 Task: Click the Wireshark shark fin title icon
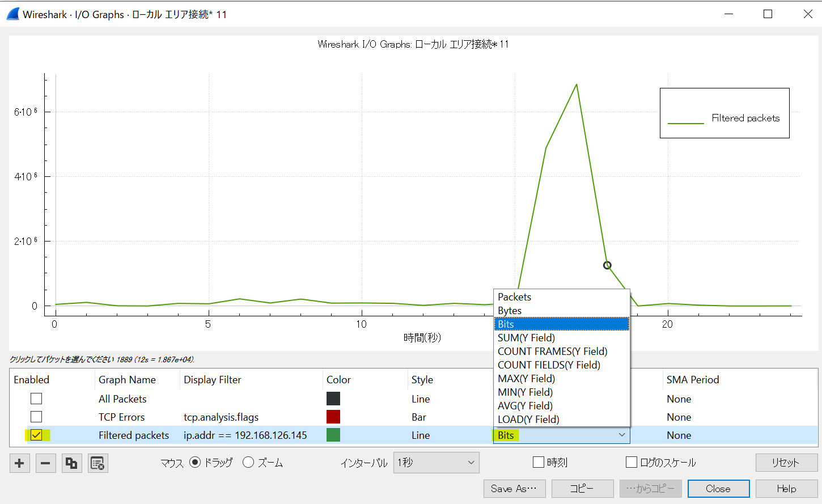pyautogui.click(x=12, y=14)
